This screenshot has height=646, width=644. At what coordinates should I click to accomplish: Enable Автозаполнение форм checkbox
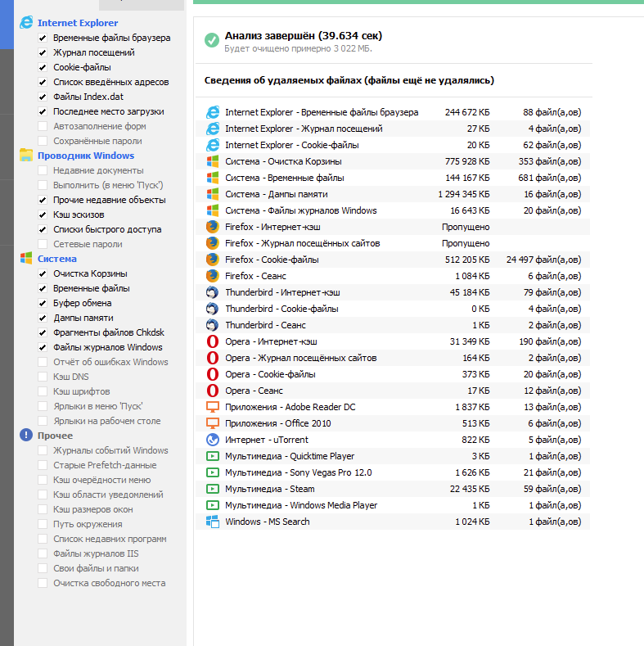(x=43, y=126)
